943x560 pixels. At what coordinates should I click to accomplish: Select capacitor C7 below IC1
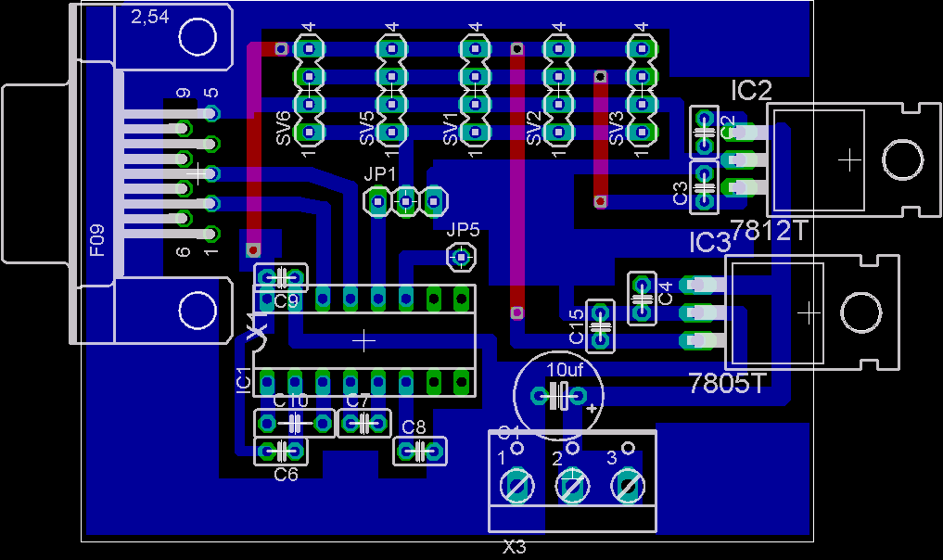click(x=364, y=424)
